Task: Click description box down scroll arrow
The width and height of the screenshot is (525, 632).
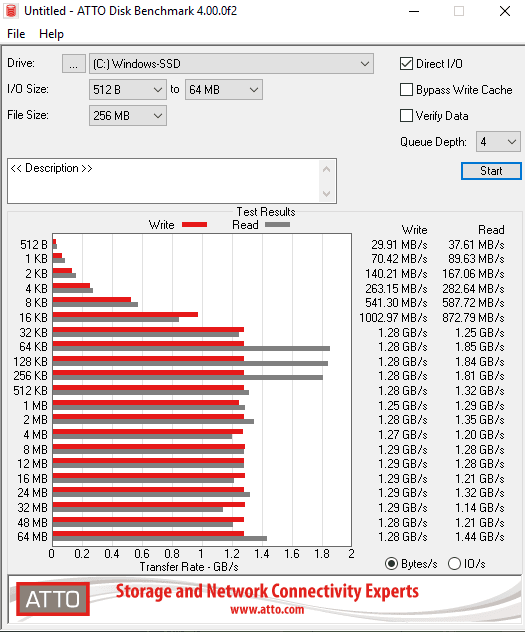Action: [327, 194]
